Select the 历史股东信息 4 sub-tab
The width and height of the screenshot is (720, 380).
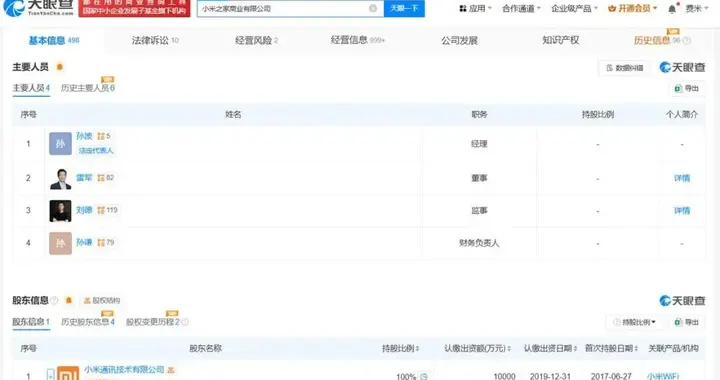88,322
